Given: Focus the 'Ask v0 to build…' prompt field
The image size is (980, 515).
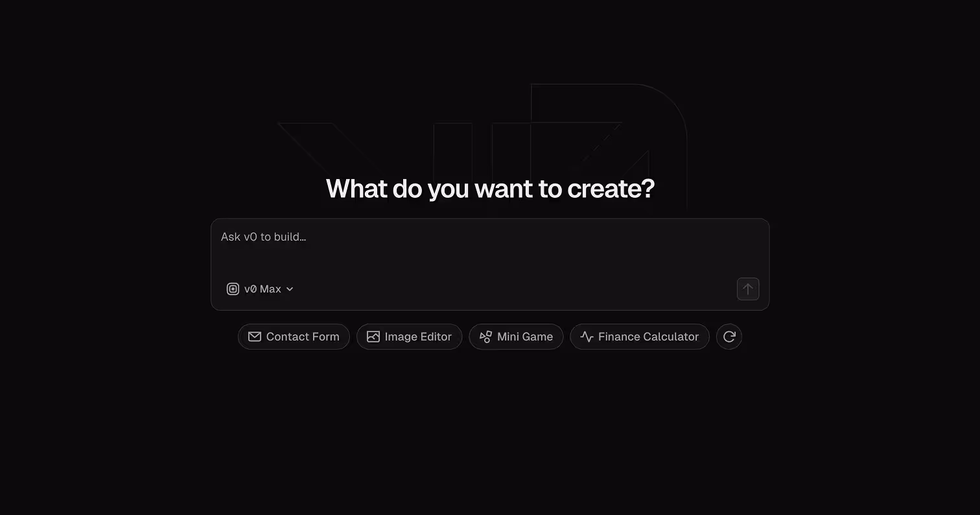Looking at the screenshot, I should point(490,246).
